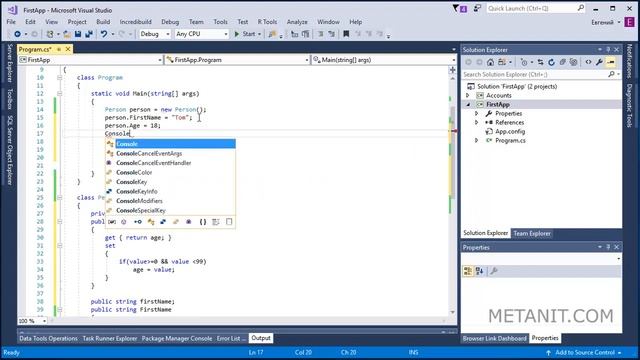Click the Open File toolbar icon
The height and width of the screenshot is (360, 640).
tap(67, 34)
